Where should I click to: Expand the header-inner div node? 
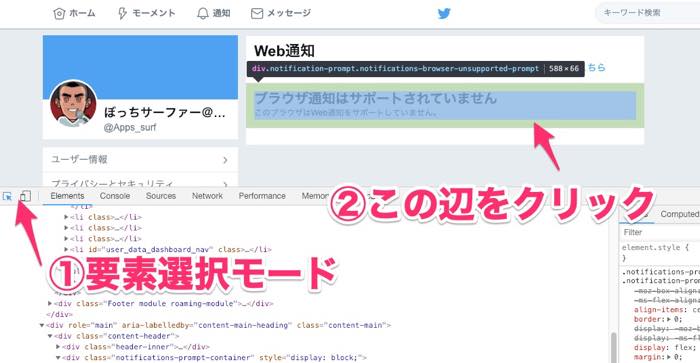(58, 347)
